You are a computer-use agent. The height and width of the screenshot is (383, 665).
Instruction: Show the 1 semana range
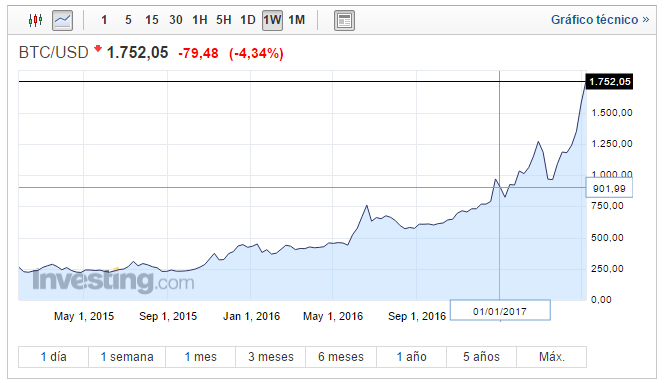[127, 357]
